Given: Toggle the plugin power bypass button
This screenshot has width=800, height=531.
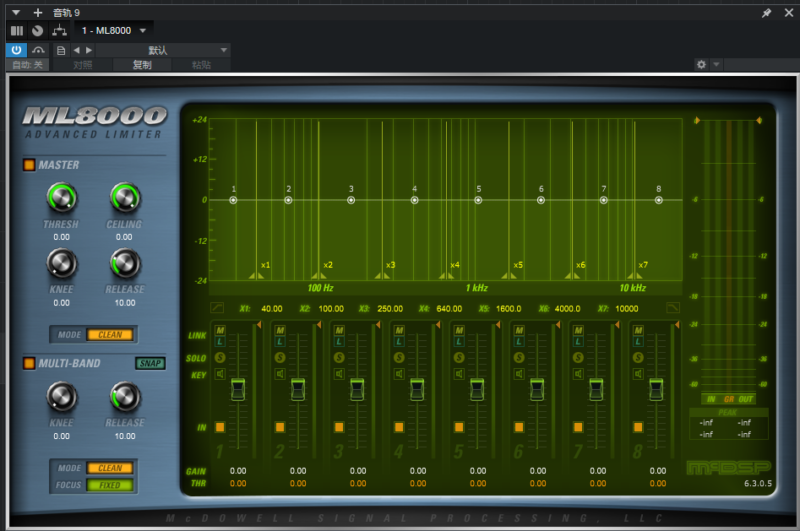Looking at the screenshot, I should [16, 49].
